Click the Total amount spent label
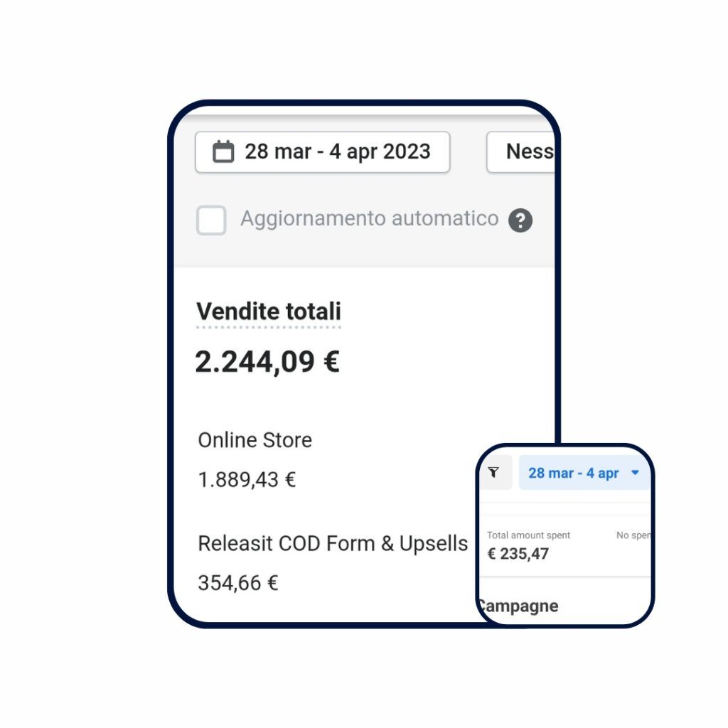Screen dimensions: 728x728 [x=528, y=535]
